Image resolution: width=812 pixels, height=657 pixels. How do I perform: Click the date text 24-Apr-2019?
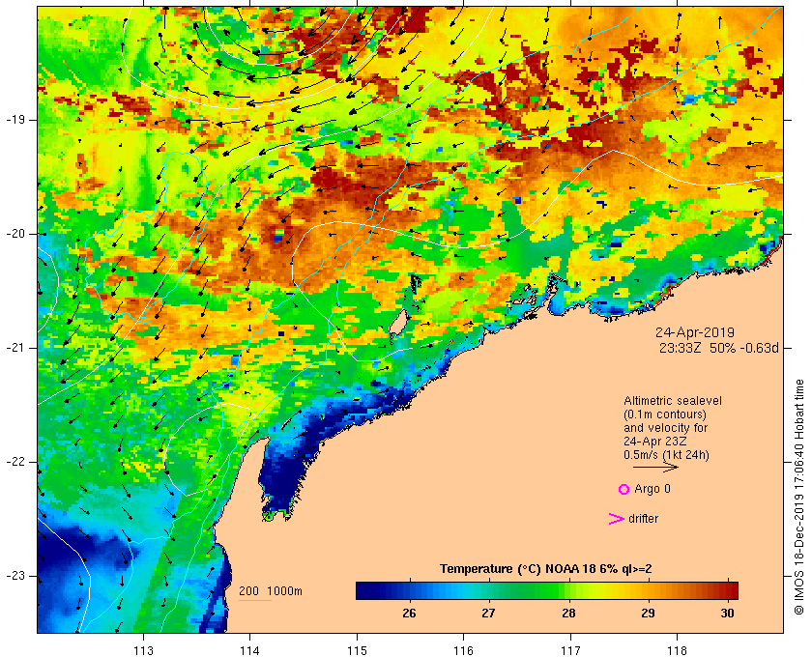coord(695,332)
